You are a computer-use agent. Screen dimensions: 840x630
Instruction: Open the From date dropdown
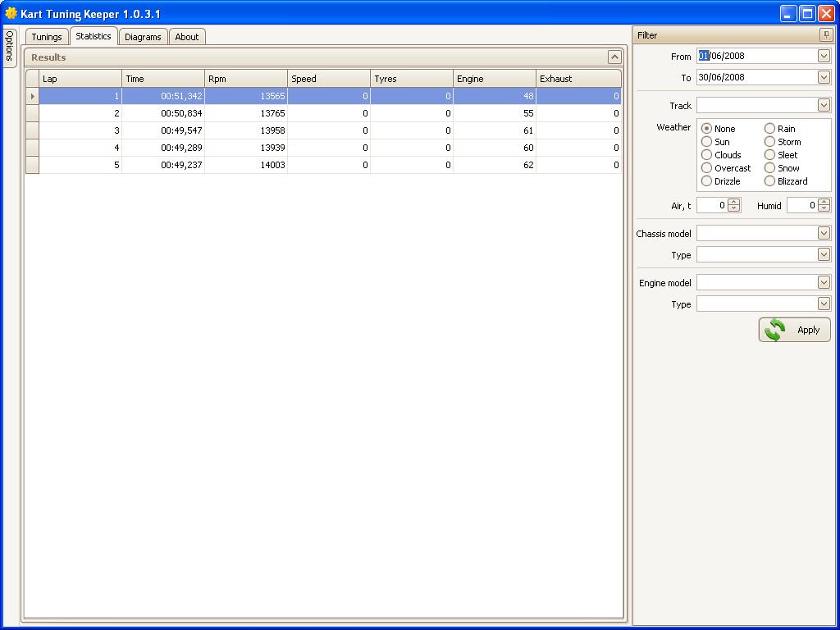(x=824, y=56)
